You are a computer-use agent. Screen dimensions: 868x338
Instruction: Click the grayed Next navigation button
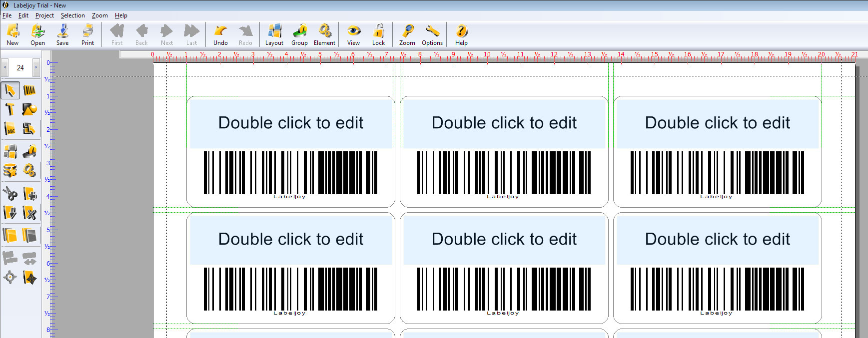click(167, 34)
